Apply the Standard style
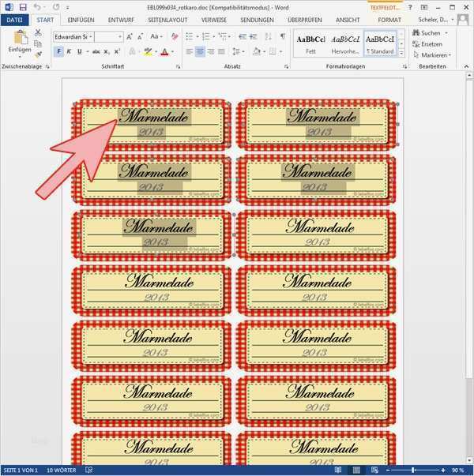This screenshot has height=476, width=474. coord(380,43)
